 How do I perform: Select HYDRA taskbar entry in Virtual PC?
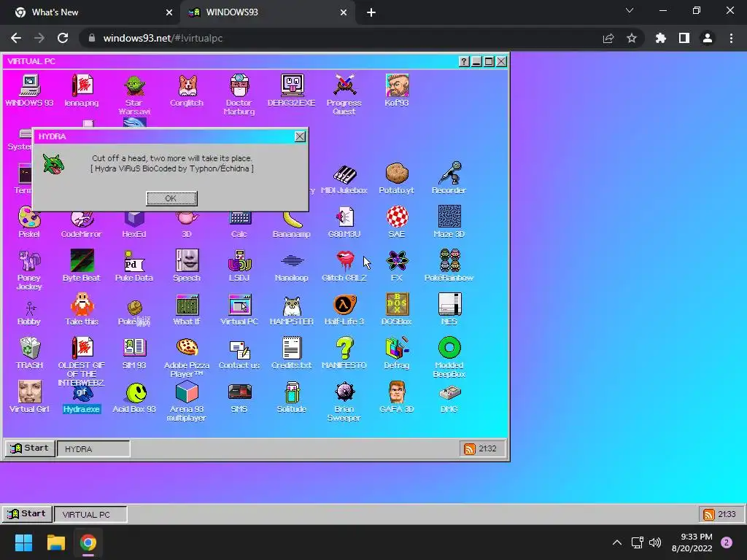click(x=93, y=448)
